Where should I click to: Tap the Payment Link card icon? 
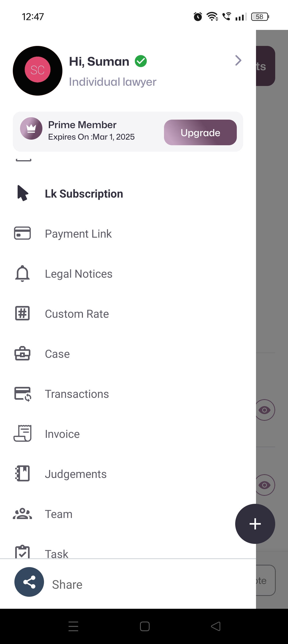(x=22, y=233)
